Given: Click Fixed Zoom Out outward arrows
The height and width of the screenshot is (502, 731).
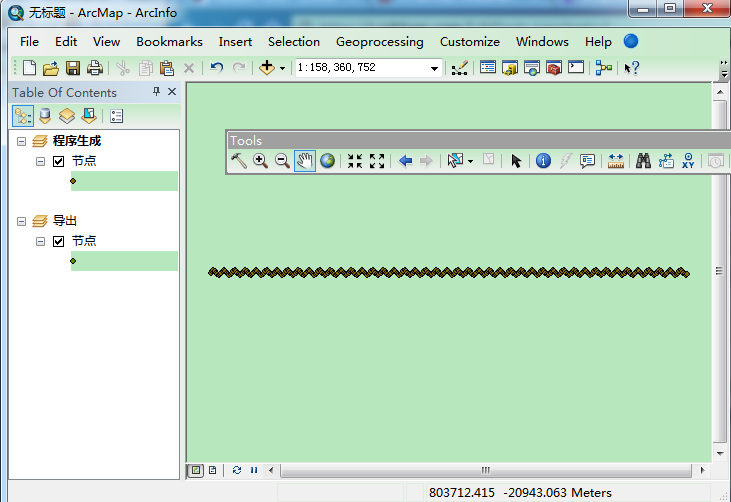Looking at the screenshot, I should (377, 161).
